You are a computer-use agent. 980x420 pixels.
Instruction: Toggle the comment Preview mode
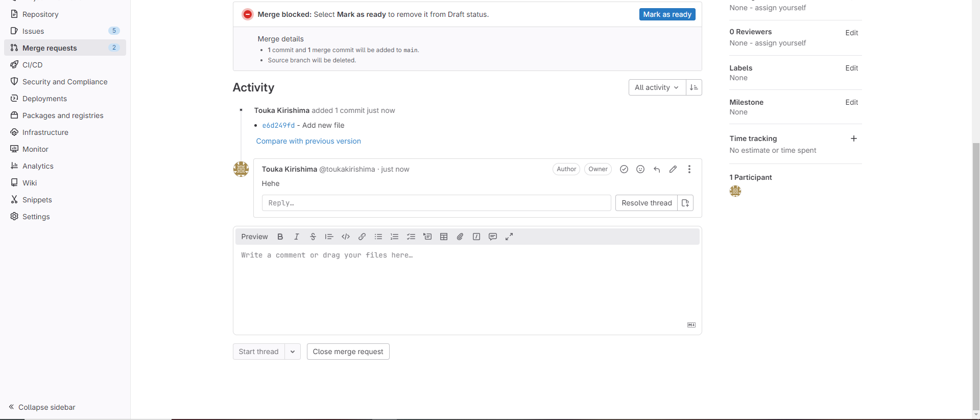pos(254,237)
